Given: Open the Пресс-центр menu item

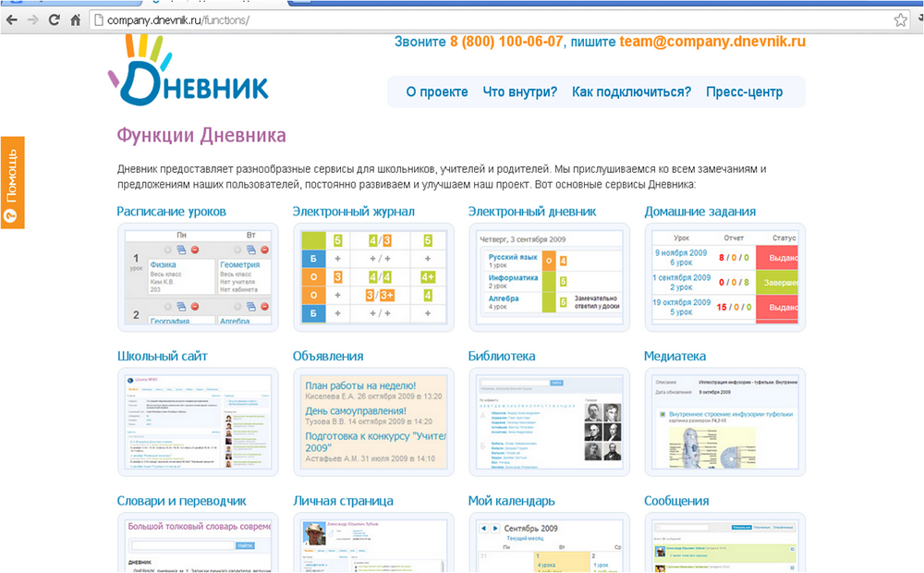Looking at the screenshot, I should 744,92.
